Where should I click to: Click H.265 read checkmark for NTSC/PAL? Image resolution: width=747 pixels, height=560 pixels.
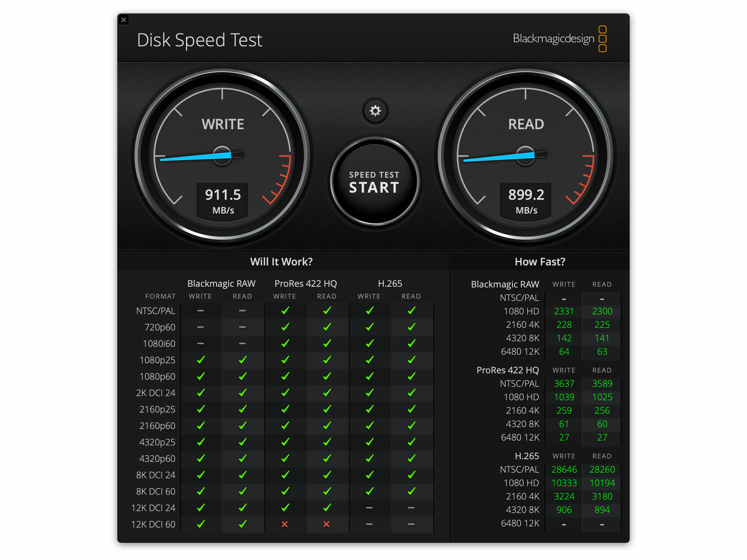click(411, 311)
